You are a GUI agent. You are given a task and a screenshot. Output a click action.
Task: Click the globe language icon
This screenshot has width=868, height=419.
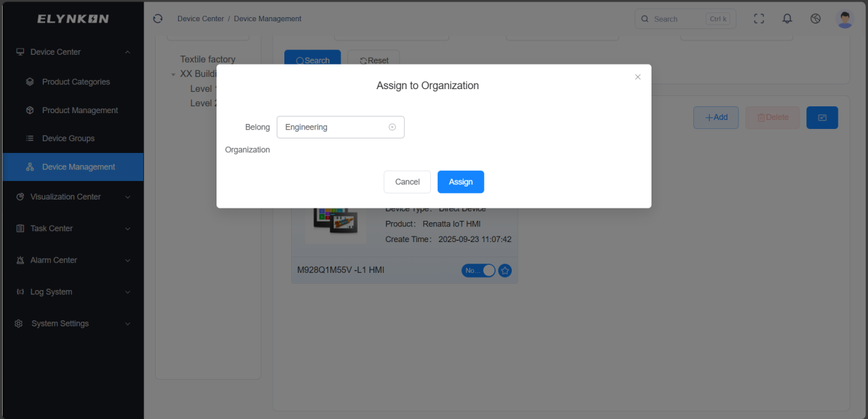[815, 19]
